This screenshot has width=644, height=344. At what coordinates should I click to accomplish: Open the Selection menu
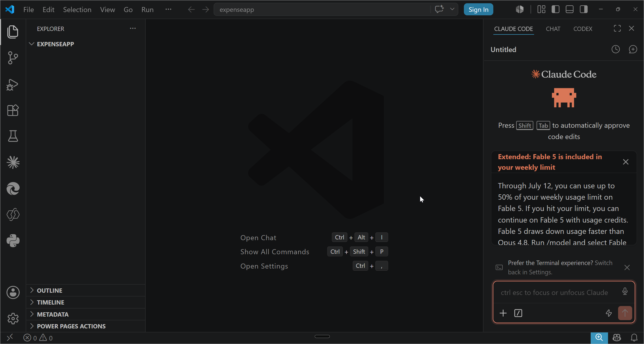77,10
